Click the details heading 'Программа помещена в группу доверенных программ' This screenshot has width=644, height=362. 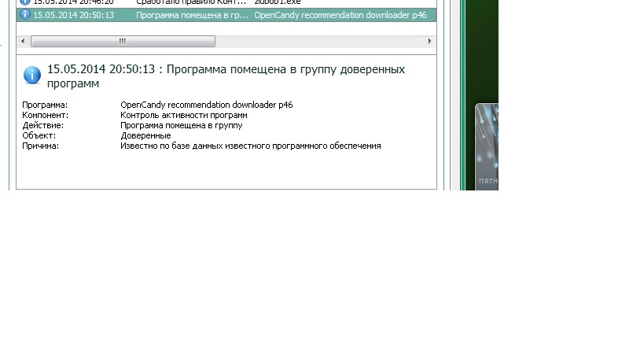point(226,76)
